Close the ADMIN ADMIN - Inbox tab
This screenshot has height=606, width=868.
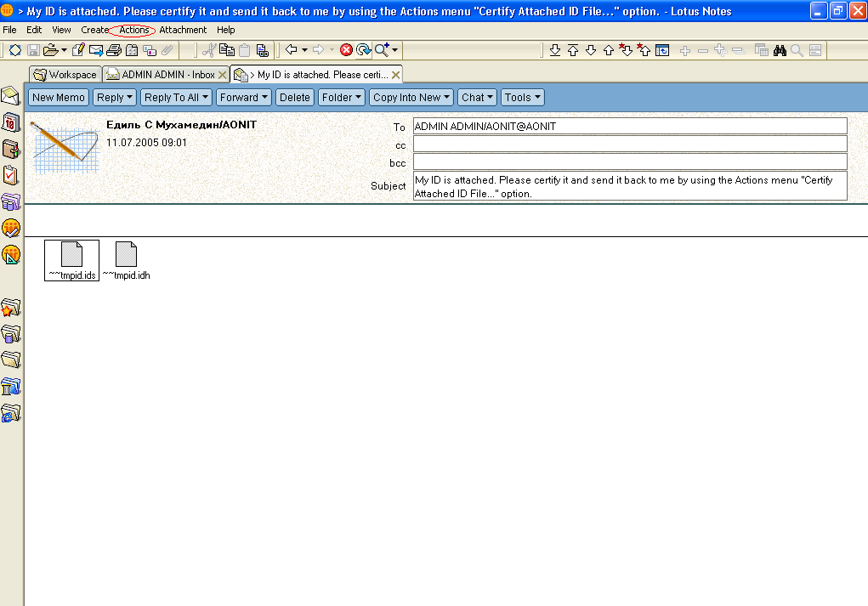(x=223, y=75)
